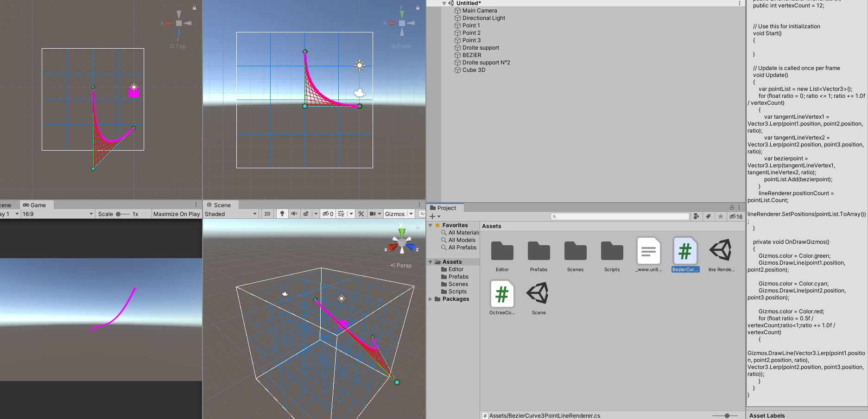Click the filter-by-label tag icon
The height and width of the screenshot is (419, 868).
click(x=708, y=216)
